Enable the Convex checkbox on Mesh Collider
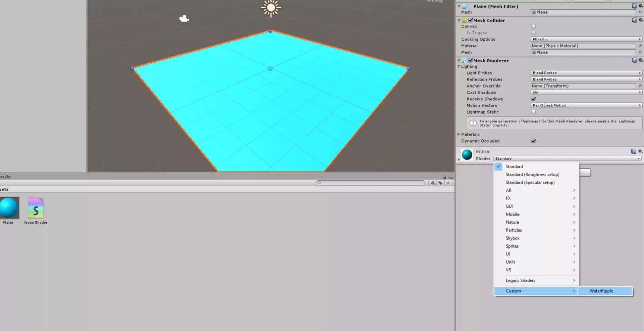 click(533, 26)
